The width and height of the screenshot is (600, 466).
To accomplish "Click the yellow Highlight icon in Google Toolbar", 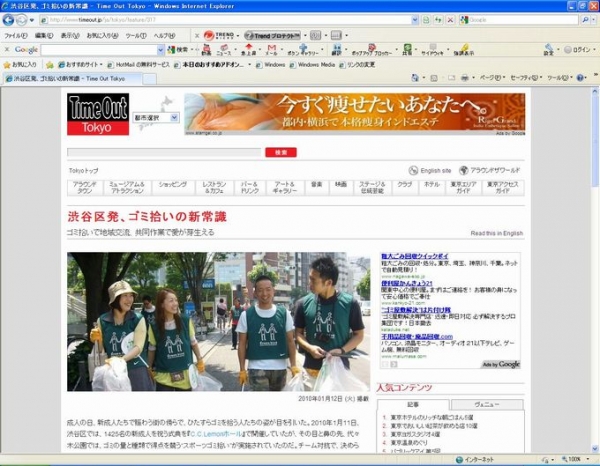I will click(464, 50).
